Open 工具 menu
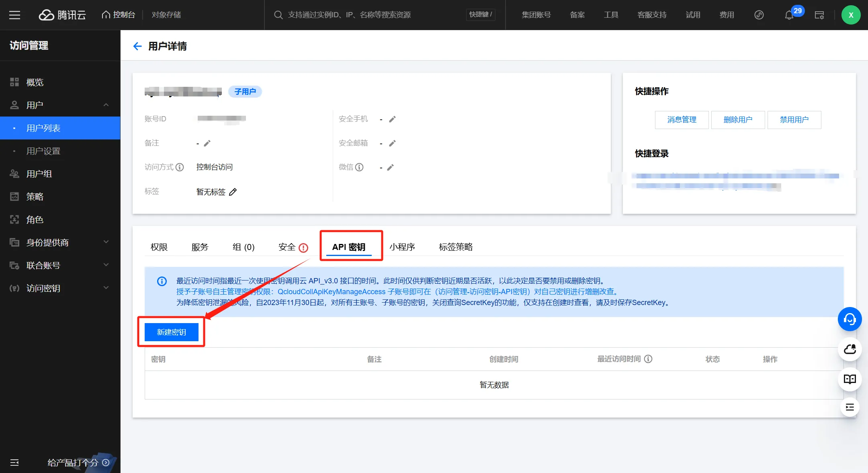 click(x=611, y=15)
